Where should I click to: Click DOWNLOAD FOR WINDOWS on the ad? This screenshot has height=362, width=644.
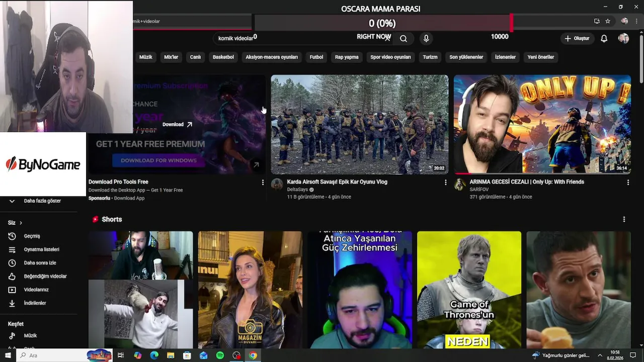coord(158,160)
